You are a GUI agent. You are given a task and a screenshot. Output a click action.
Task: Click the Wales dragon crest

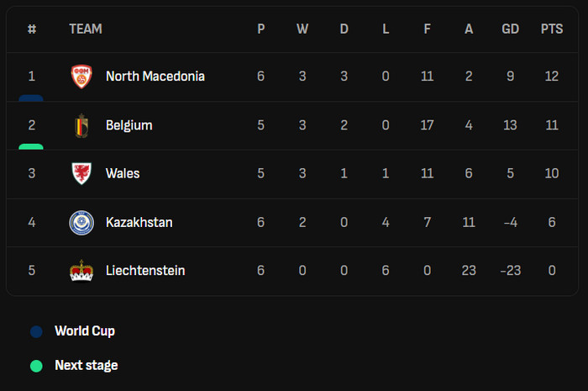(x=81, y=174)
